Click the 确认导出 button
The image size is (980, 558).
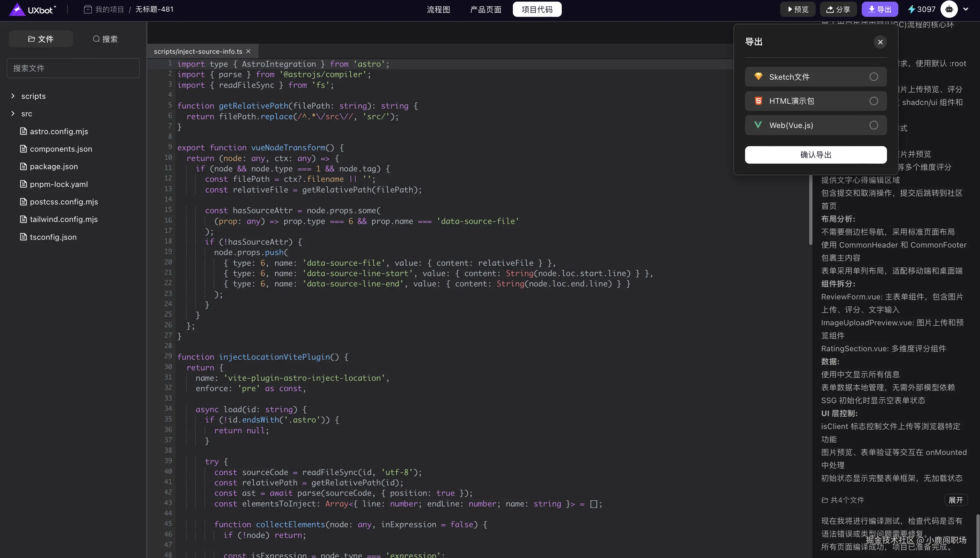coord(816,155)
